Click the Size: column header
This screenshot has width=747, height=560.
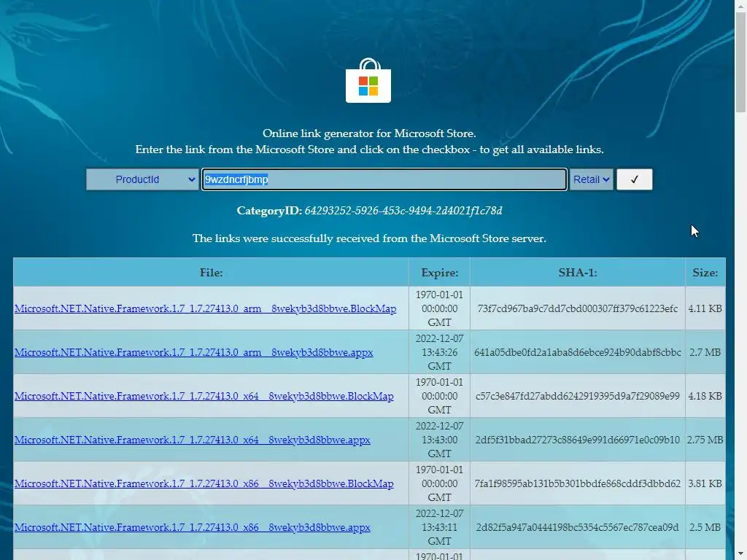tap(705, 273)
